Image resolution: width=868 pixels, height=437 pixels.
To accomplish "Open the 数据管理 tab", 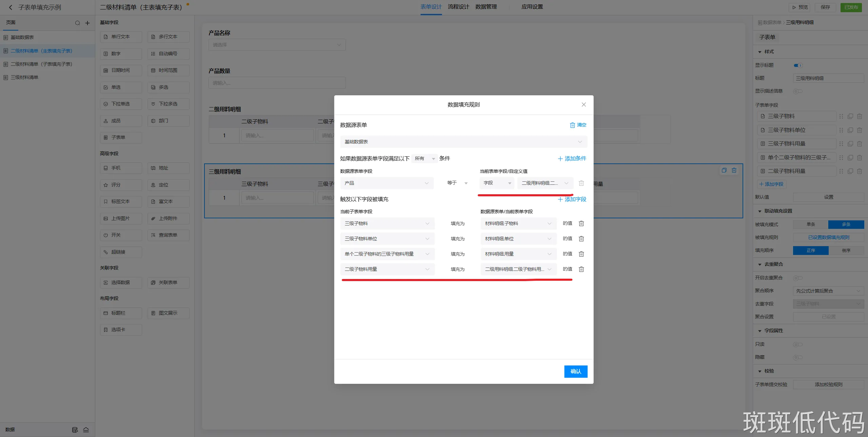I will tap(486, 7).
